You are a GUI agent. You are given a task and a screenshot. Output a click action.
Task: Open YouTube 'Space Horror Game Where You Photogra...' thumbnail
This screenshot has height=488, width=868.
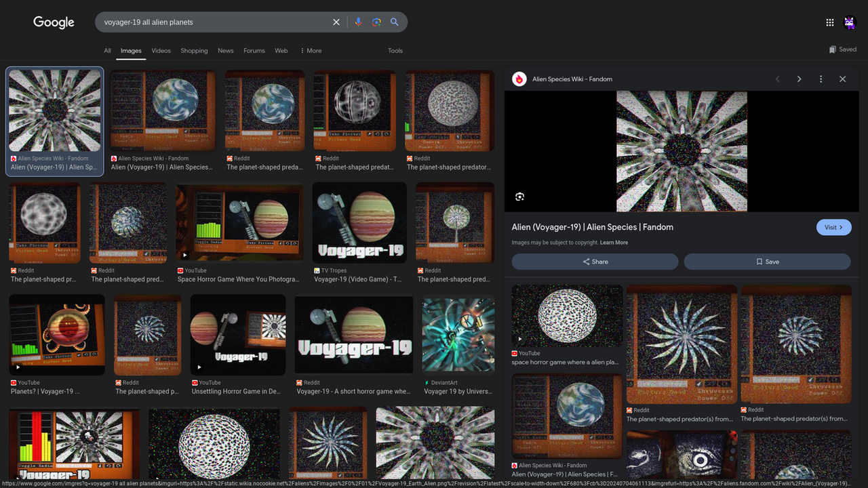pyautogui.click(x=239, y=222)
